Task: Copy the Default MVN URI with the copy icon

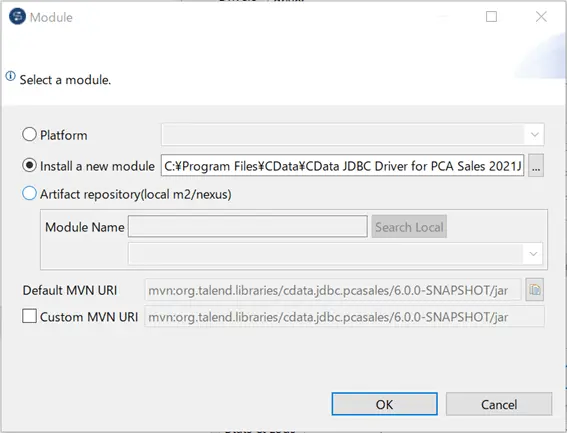Action: coord(535,289)
